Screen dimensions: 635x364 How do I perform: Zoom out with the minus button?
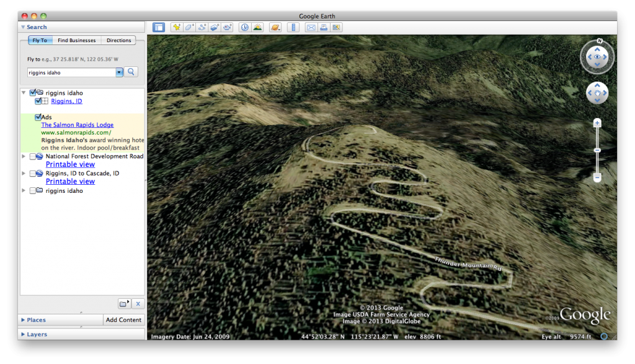coord(597,177)
